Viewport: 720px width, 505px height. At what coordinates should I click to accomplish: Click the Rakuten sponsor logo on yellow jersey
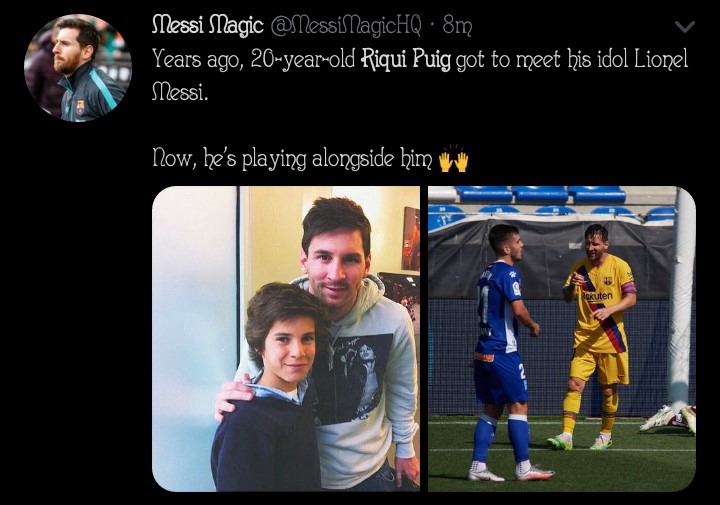pyautogui.click(x=597, y=296)
